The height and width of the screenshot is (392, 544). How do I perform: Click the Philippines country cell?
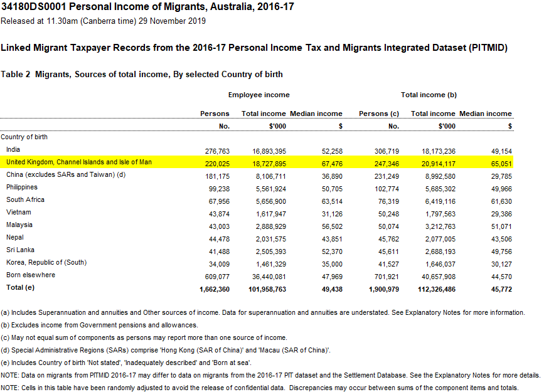pyautogui.click(x=22, y=187)
